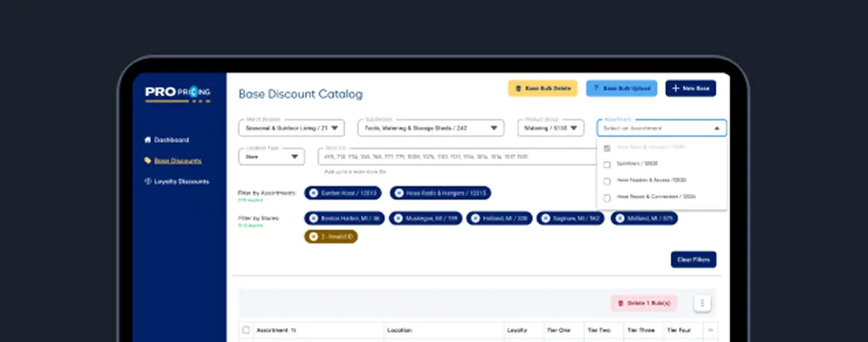Click the Tier One column header
This screenshot has height=342, width=868.
tap(559, 330)
